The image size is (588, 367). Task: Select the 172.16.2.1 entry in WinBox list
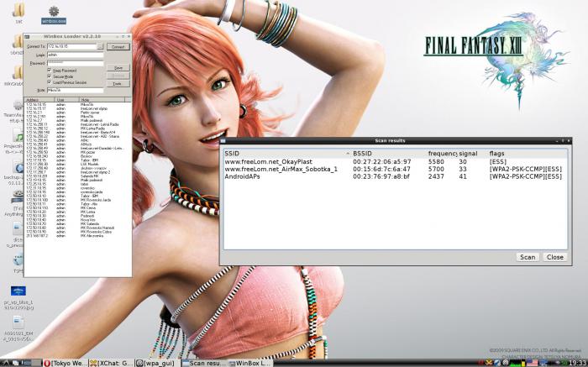(x=77, y=113)
